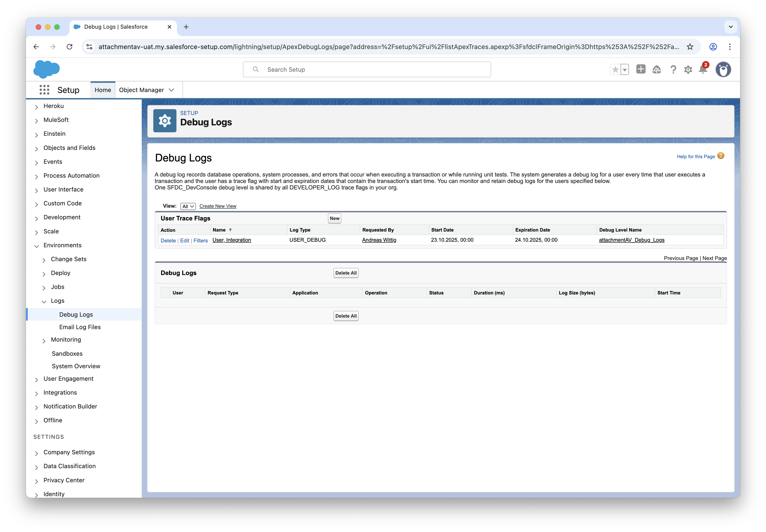Open the Setup gear menu icon
This screenshot has width=766, height=532.
(x=688, y=70)
